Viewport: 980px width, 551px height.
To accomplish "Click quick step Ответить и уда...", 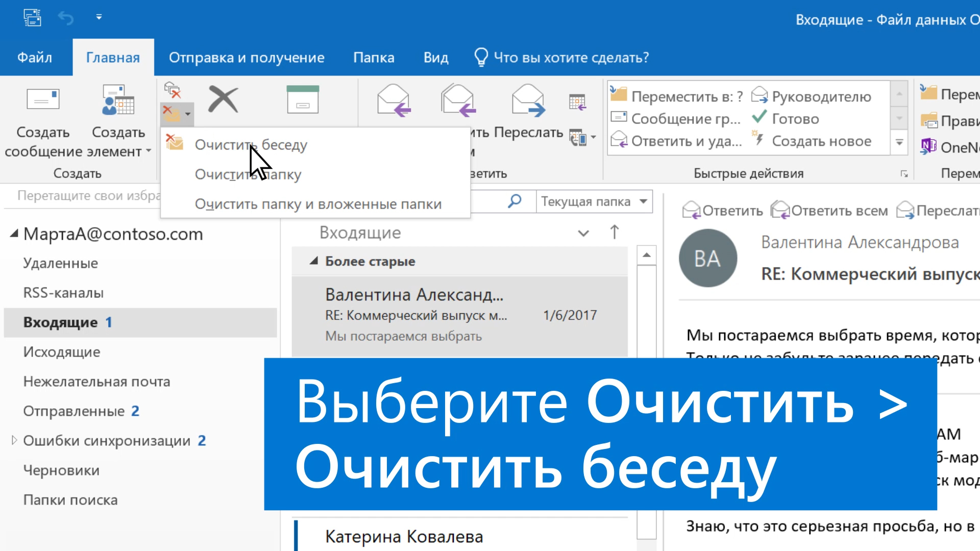I will coord(676,141).
